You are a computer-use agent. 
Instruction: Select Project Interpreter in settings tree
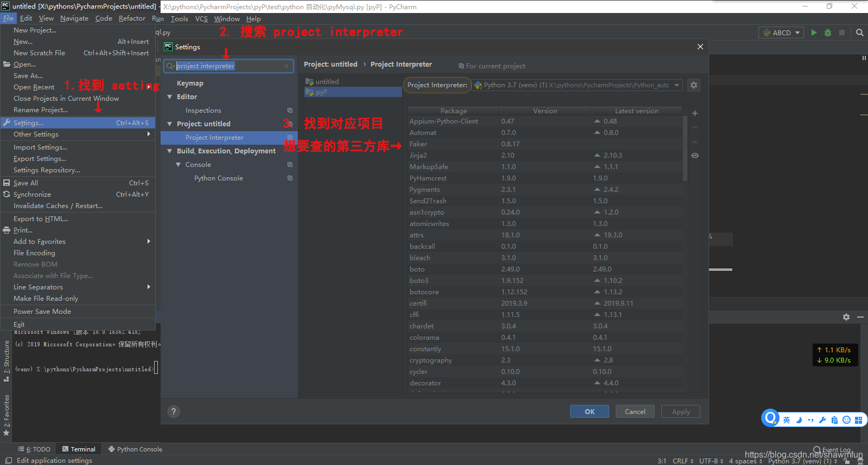229,138
